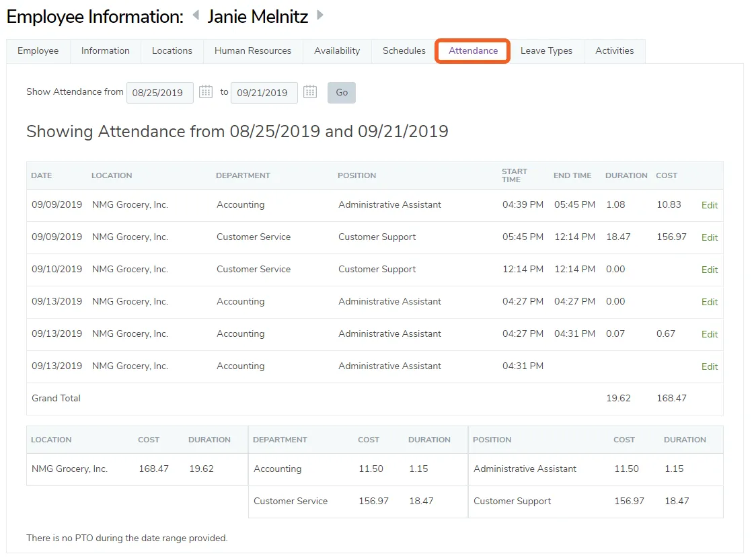Click the Grand Total row label
The height and width of the screenshot is (560, 752).
pyautogui.click(x=56, y=399)
